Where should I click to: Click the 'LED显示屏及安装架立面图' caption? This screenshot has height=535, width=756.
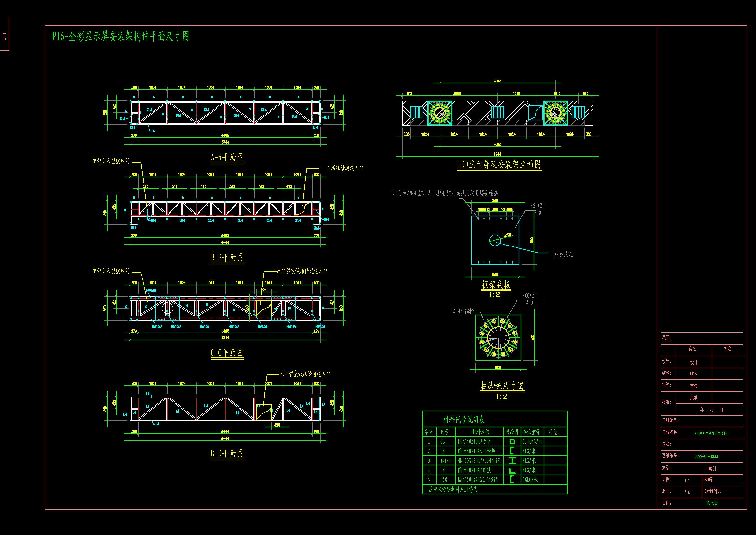pos(499,164)
